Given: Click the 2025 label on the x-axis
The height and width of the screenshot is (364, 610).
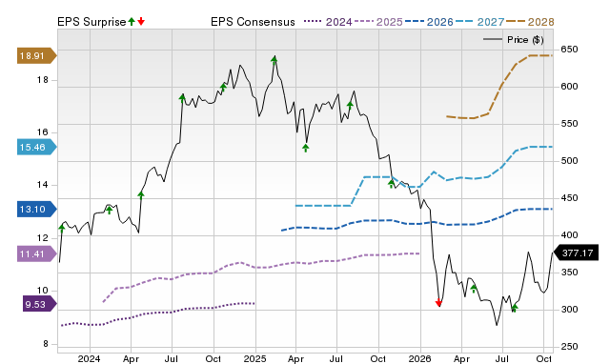Looking at the screenshot, I should pyautogui.click(x=254, y=358).
